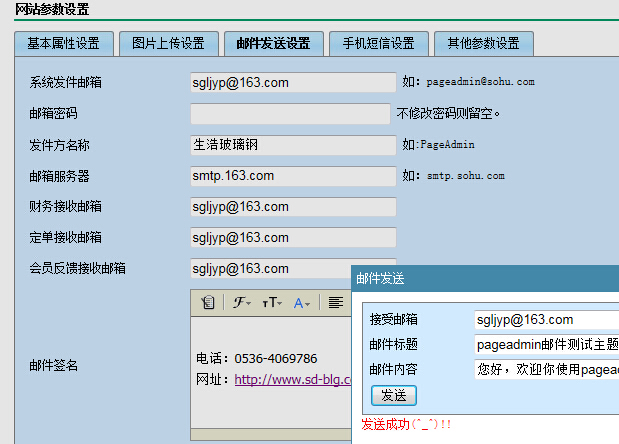
Task: Select the 财务接收邮箱 input box
Action: [293, 207]
